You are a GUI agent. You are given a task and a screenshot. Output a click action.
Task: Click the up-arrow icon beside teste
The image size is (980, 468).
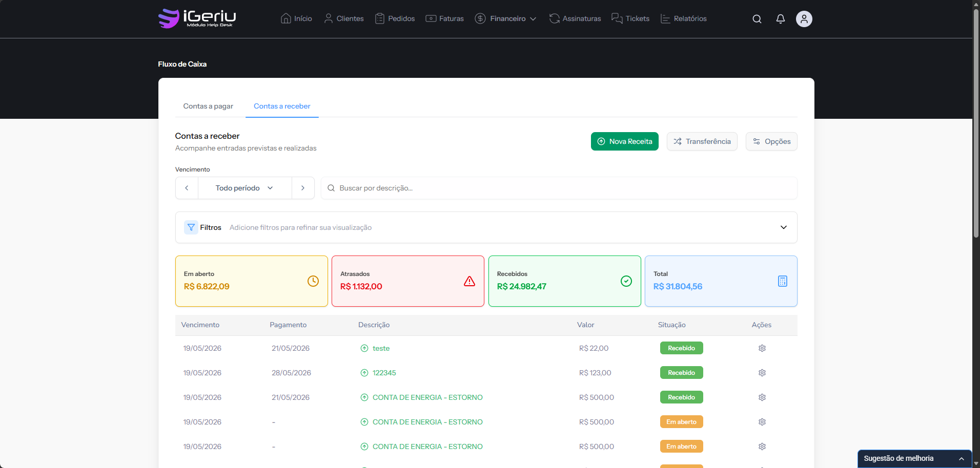point(364,348)
